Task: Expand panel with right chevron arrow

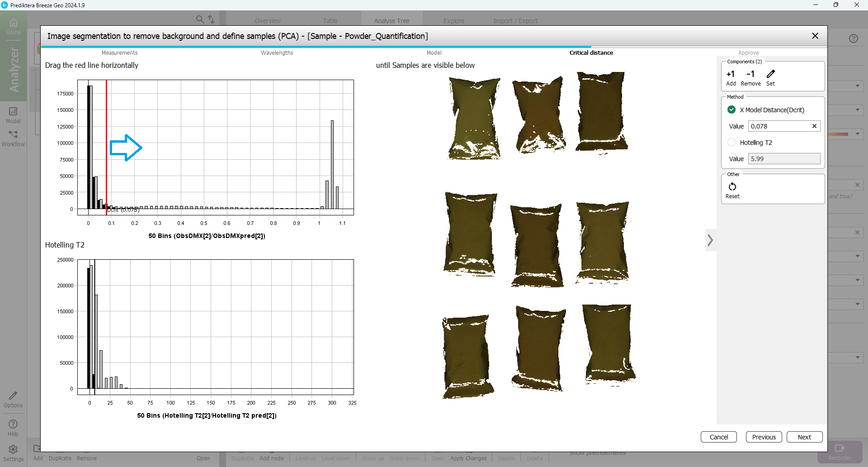Action: pyautogui.click(x=710, y=240)
